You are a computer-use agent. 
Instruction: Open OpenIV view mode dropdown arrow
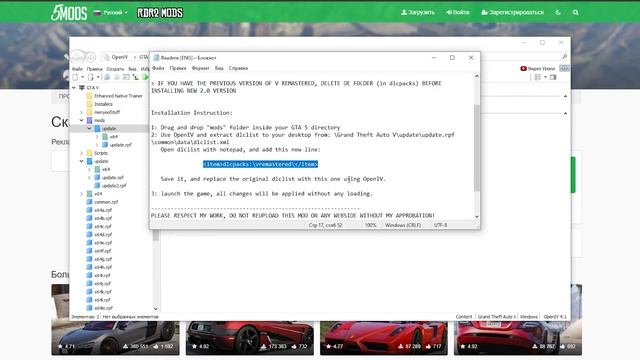coord(545,77)
